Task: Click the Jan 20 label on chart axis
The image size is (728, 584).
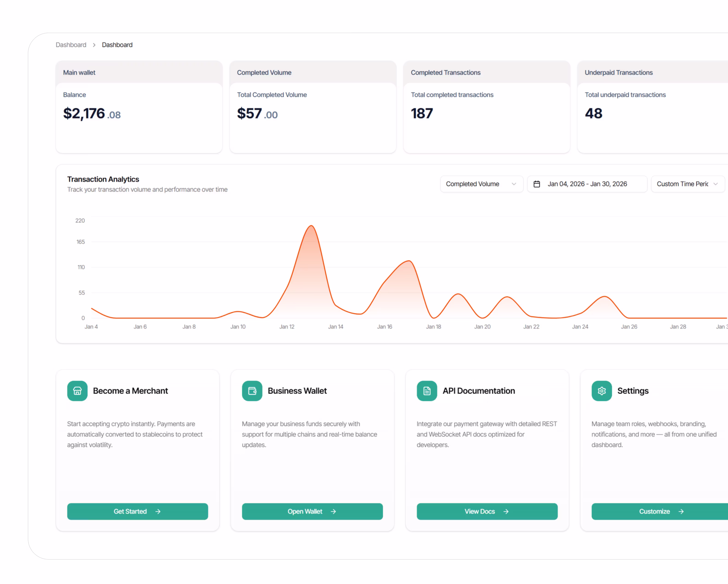Action: pyautogui.click(x=482, y=327)
